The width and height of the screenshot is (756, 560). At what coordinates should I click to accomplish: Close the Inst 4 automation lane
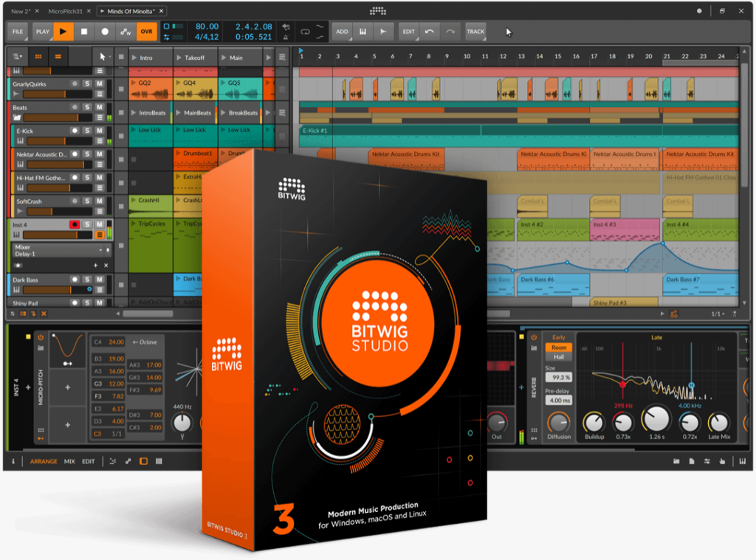[x=106, y=266]
